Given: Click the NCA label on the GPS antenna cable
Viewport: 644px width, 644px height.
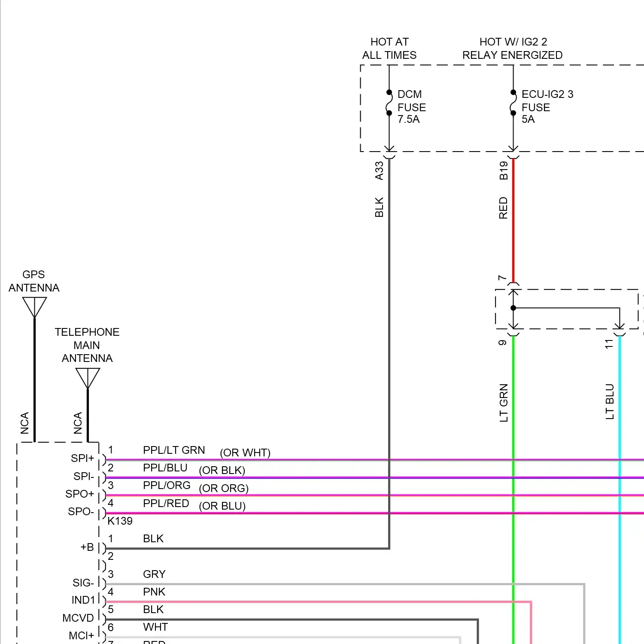Looking at the screenshot, I should pos(24,423).
